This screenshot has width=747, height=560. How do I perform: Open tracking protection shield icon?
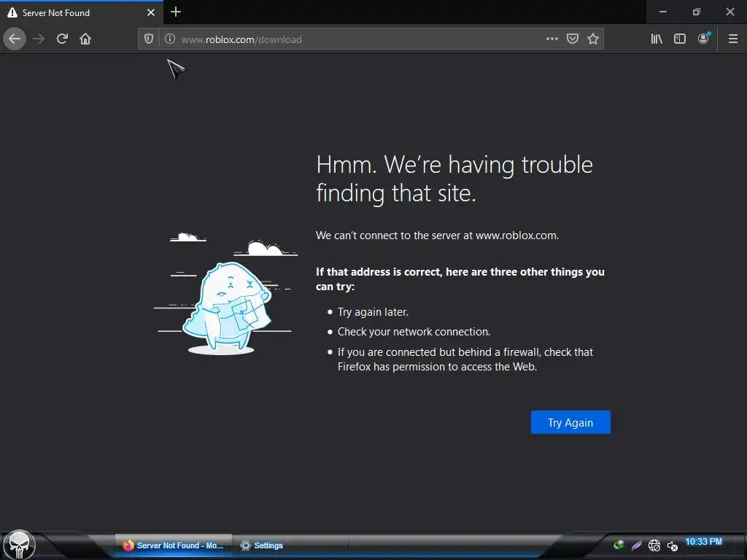pos(149,39)
